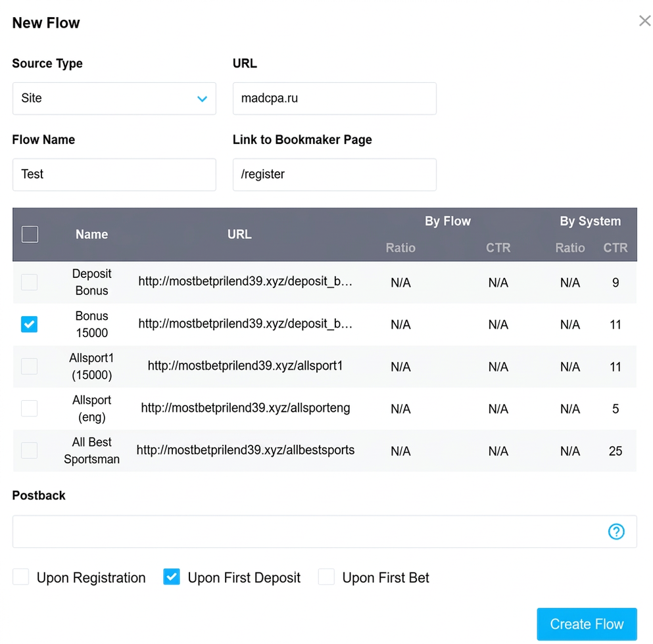
Task: Check the All Best Sportsman row checkbox
Action: coord(30,450)
